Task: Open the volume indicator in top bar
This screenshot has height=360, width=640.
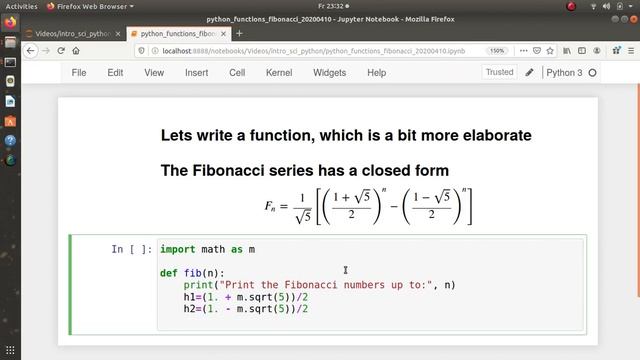Action: [607, 6]
